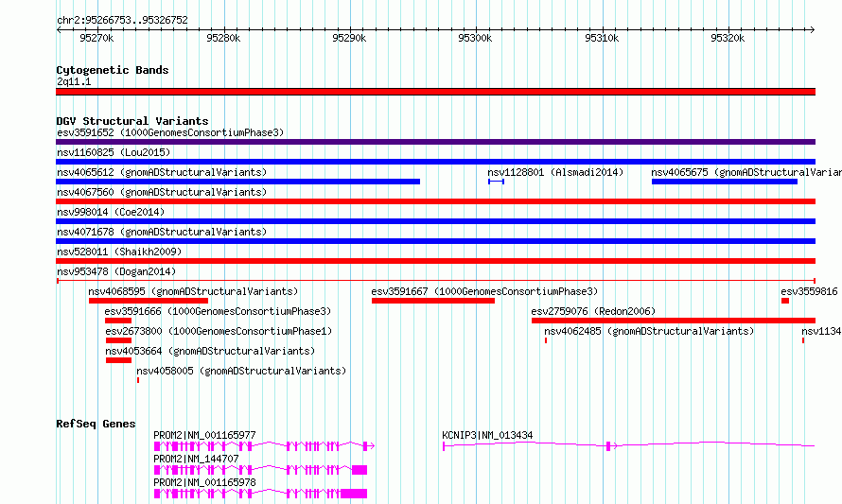Click esv3591666 1000GenomesConsortiumPhase3 label

point(218,311)
